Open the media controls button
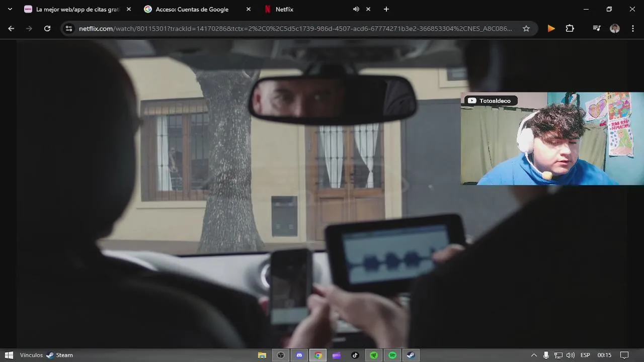Screen dimensions: 644x362 coord(597,29)
